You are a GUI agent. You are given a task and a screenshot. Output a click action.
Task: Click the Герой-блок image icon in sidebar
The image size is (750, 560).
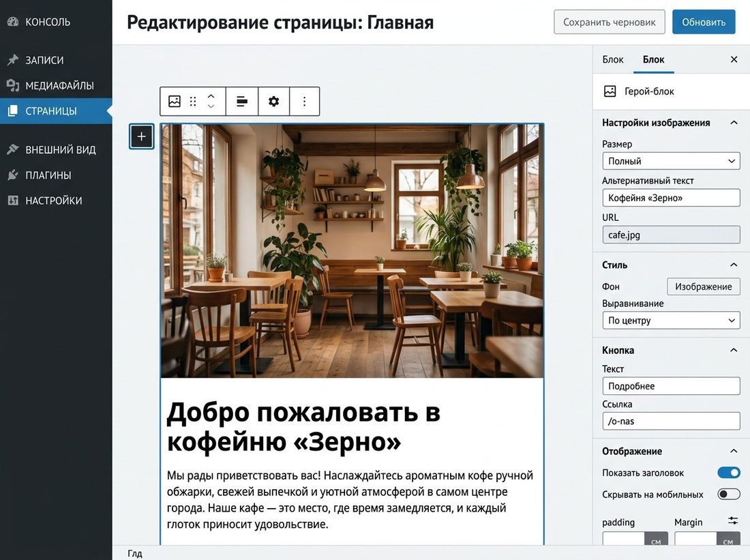(610, 91)
